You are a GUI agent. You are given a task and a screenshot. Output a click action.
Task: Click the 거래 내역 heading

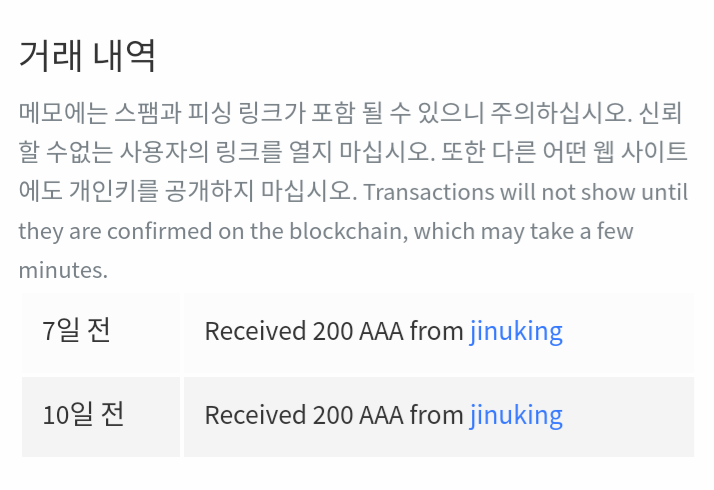pyautogui.click(x=88, y=55)
